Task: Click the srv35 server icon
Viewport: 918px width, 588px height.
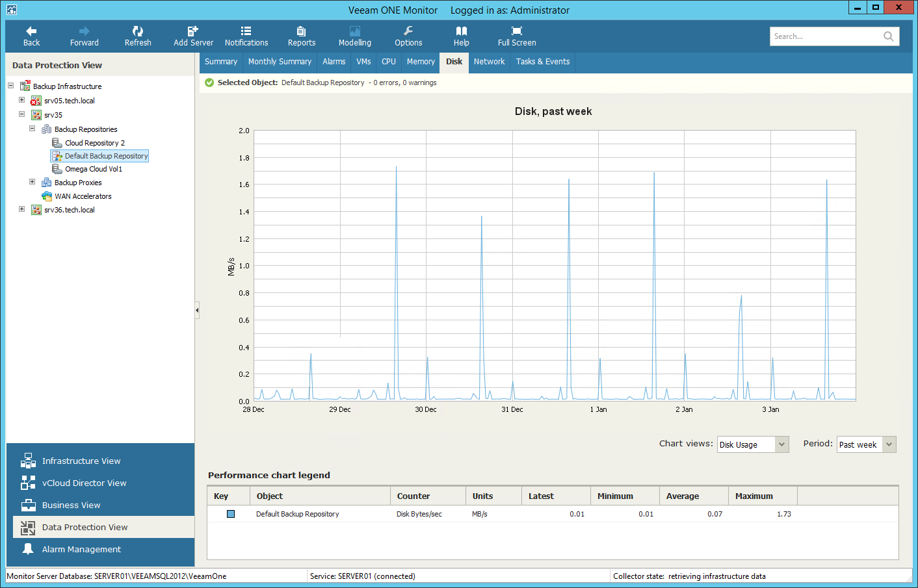Action: (x=36, y=115)
